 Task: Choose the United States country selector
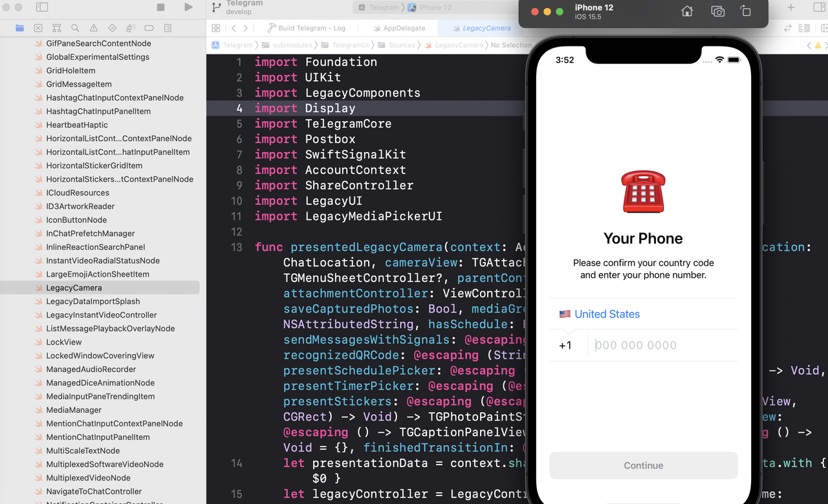click(643, 314)
